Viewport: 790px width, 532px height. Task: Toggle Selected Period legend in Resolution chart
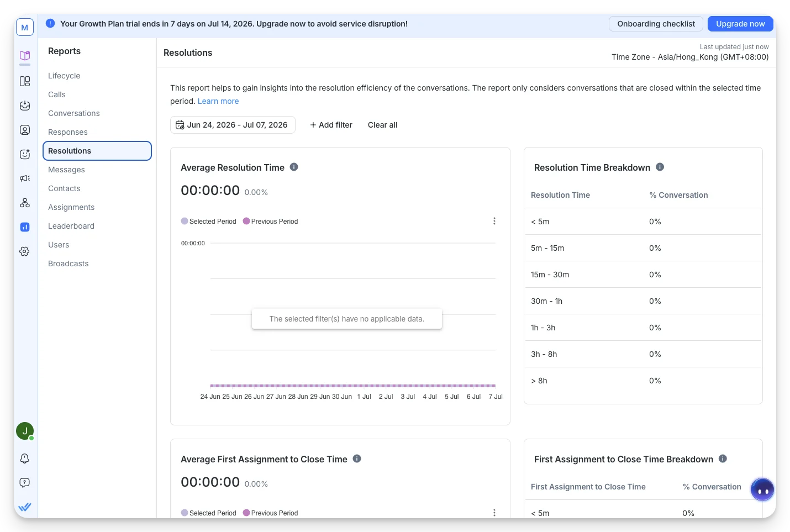(209, 222)
